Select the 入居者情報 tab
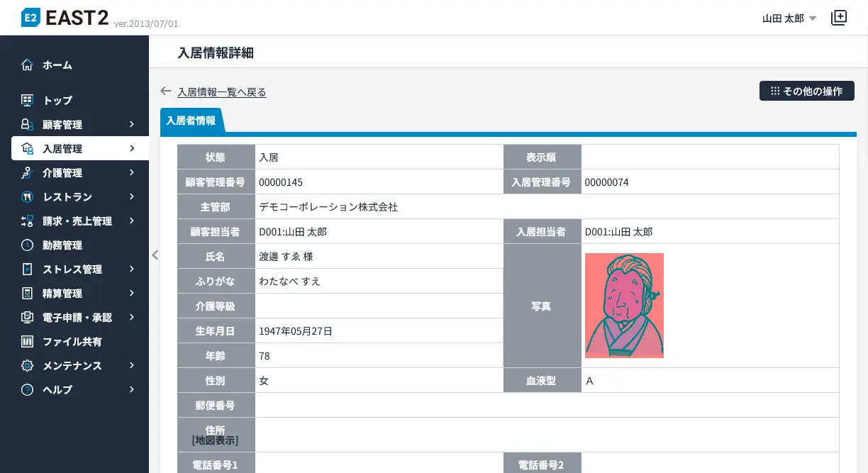The image size is (868, 473). tap(191, 121)
